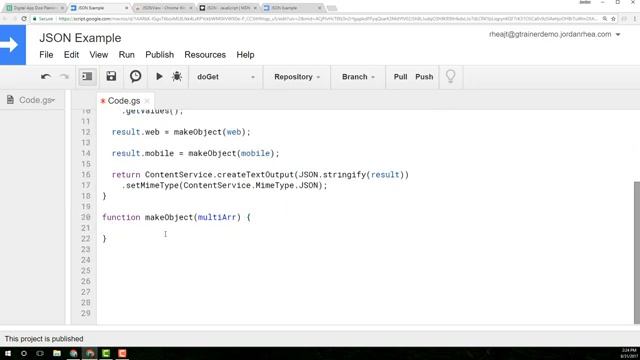The height and width of the screenshot is (360, 640).
Task: Start debugging with the bug icon
Action: coord(177,76)
